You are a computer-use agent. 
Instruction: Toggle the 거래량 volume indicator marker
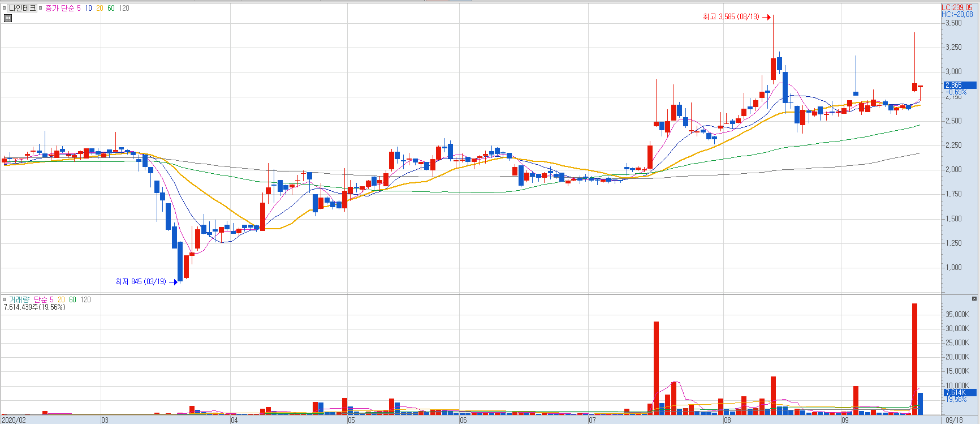pos(5,299)
